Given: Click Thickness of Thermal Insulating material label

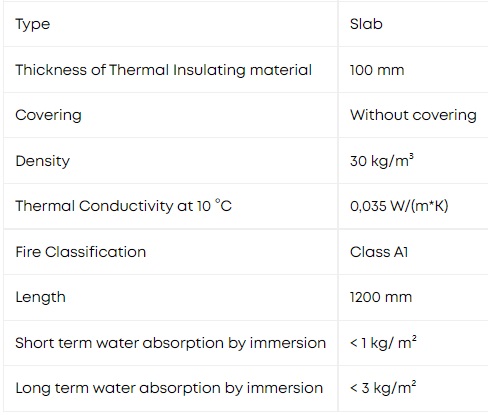Looking at the screenshot, I should coord(163,70).
